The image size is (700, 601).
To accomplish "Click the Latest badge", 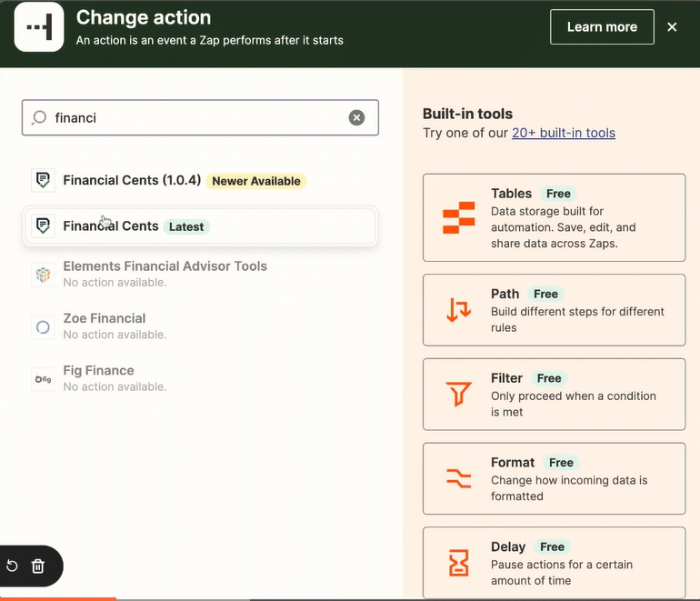I will point(186,226).
